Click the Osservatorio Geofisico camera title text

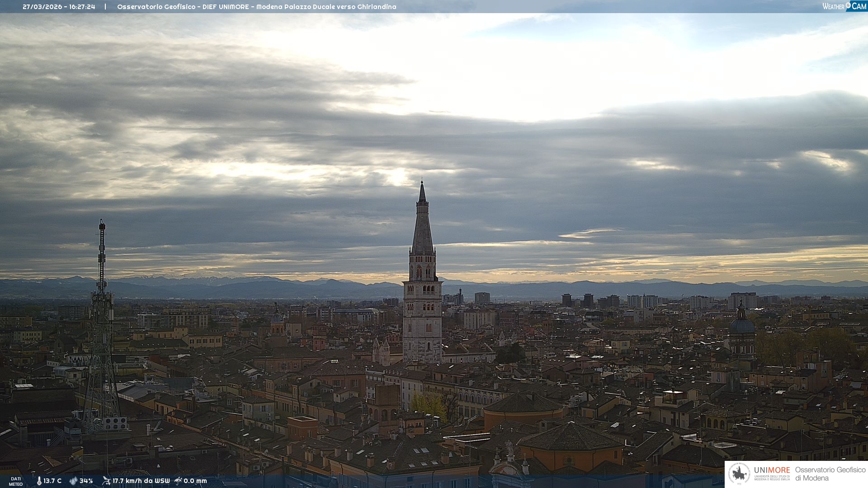(x=256, y=7)
